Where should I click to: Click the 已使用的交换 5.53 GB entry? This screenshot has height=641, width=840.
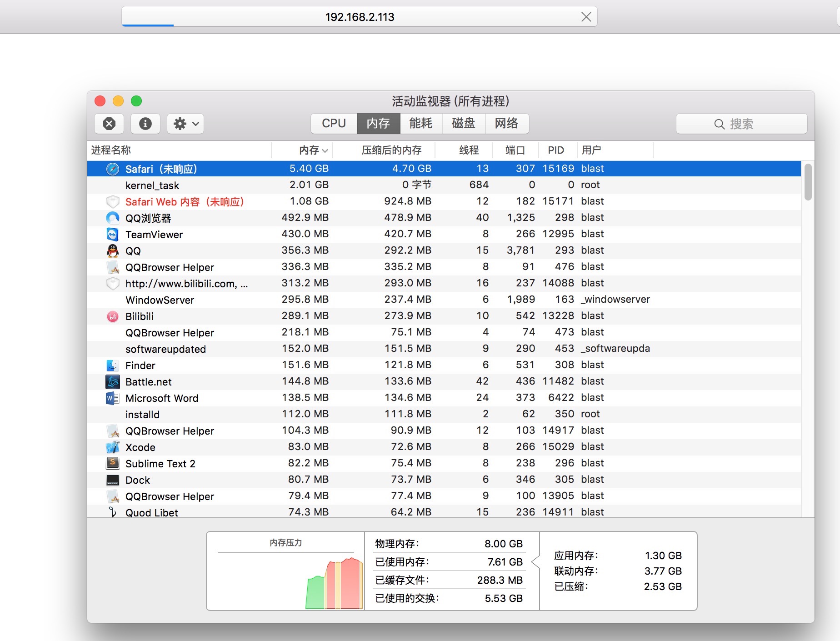(449, 598)
